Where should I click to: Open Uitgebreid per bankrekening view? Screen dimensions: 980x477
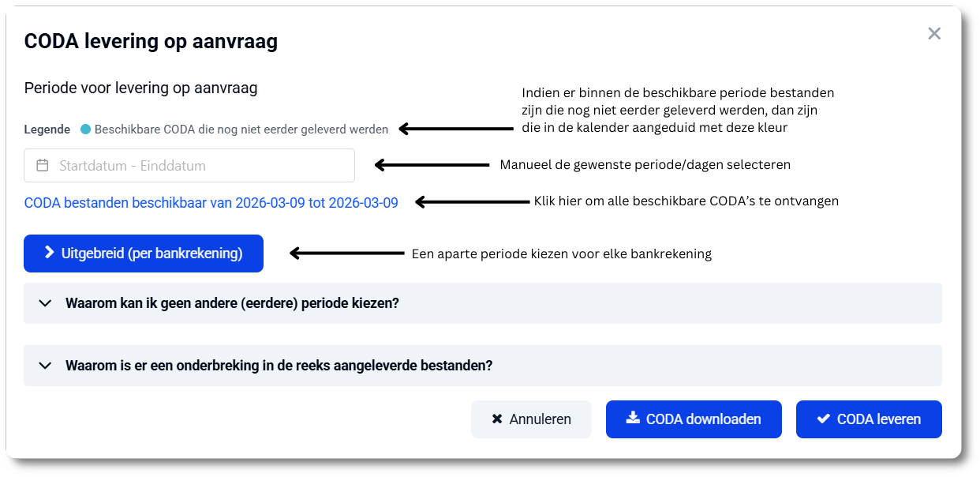click(143, 254)
